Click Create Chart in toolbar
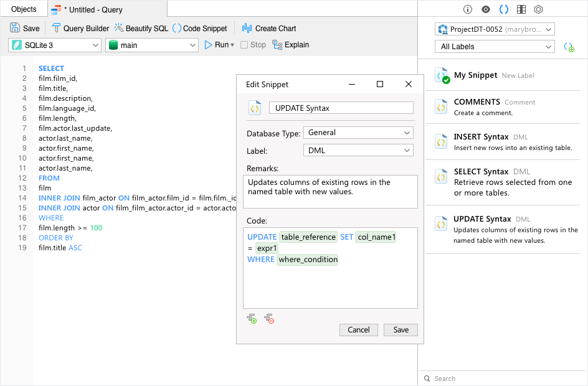Screen dimensions: 588x386 [269, 28]
